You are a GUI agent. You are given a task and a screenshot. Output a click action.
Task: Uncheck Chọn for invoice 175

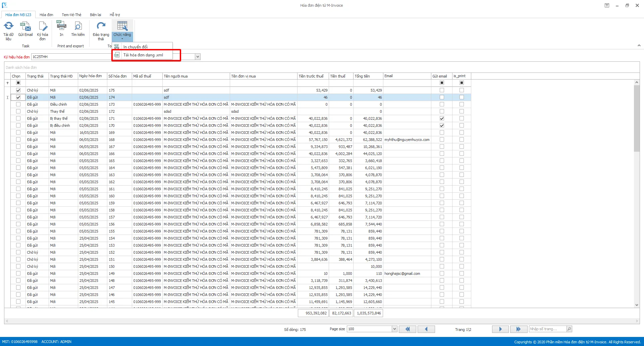pos(18,90)
